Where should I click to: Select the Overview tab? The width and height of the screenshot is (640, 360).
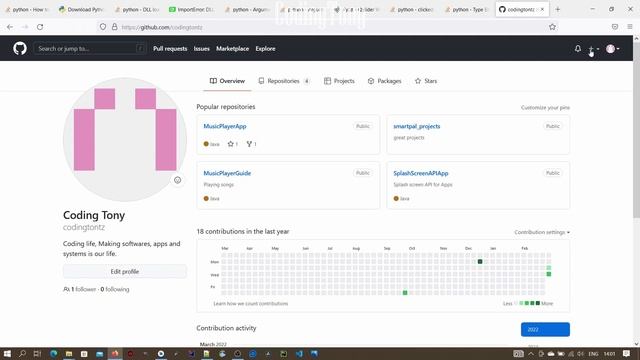tap(227, 81)
